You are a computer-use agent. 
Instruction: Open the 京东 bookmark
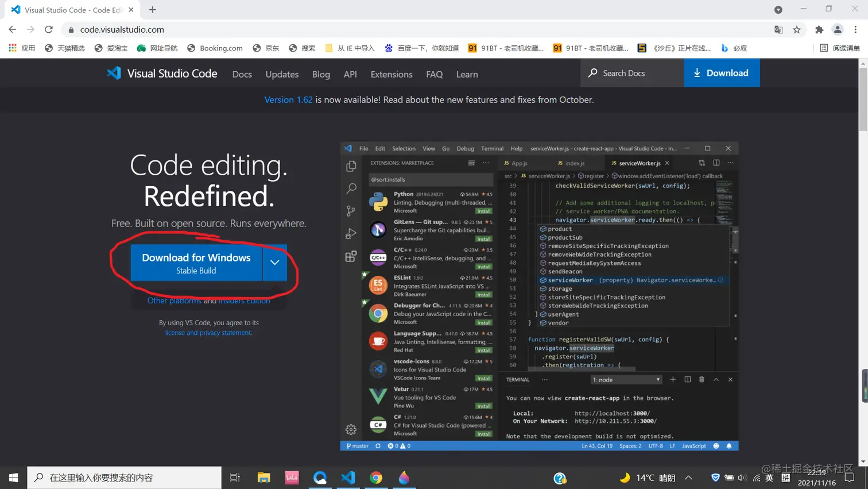pos(266,48)
